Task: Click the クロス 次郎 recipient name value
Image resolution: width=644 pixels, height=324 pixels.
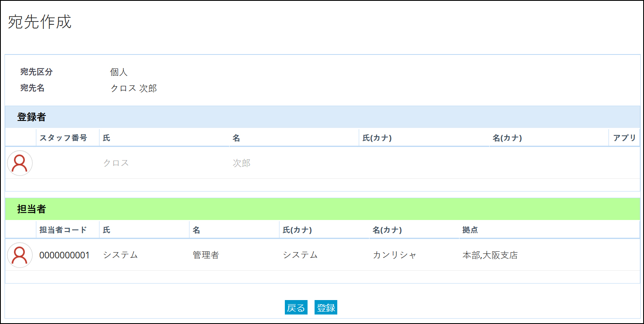Action: tap(134, 88)
